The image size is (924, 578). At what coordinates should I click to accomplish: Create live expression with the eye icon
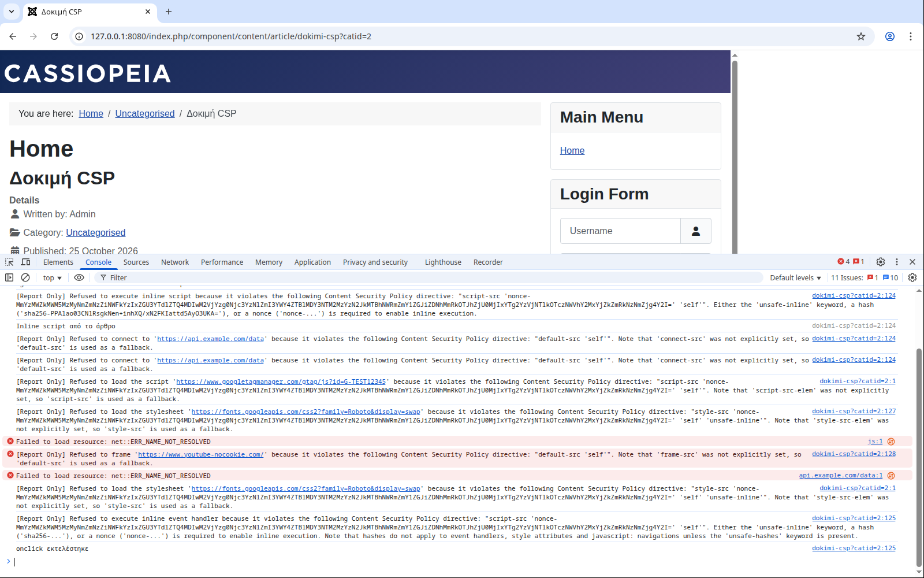[x=79, y=277]
